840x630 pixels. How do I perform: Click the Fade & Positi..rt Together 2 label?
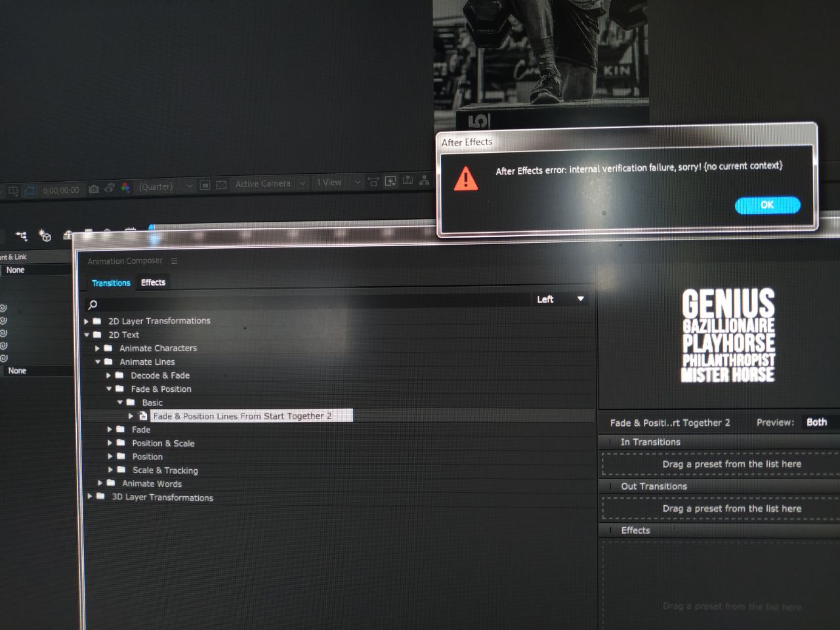tap(670, 423)
